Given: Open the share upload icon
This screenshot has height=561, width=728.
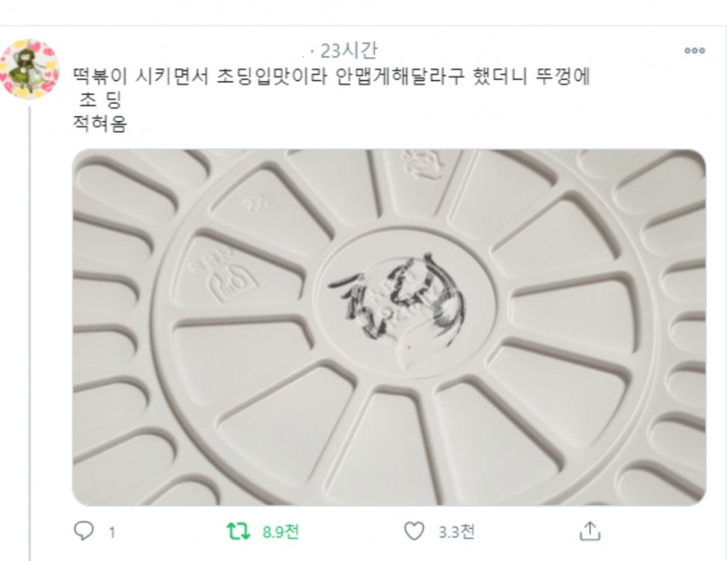Looking at the screenshot, I should pos(589,530).
